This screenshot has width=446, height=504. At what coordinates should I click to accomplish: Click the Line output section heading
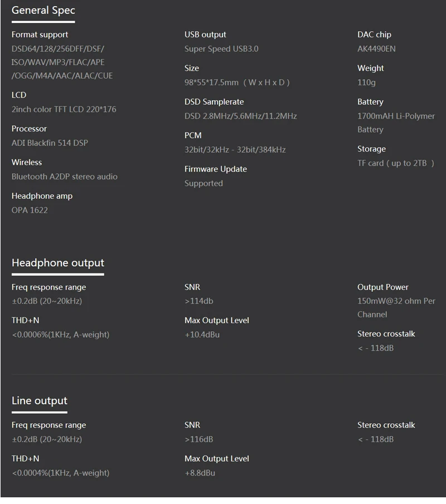(x=39, y=401)
